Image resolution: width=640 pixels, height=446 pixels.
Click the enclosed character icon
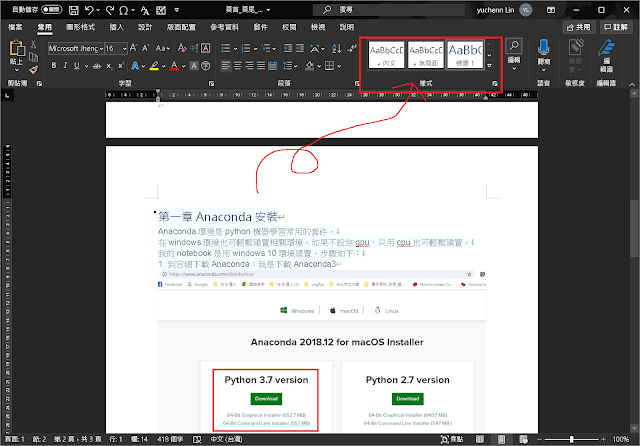(x=206, y=66)
